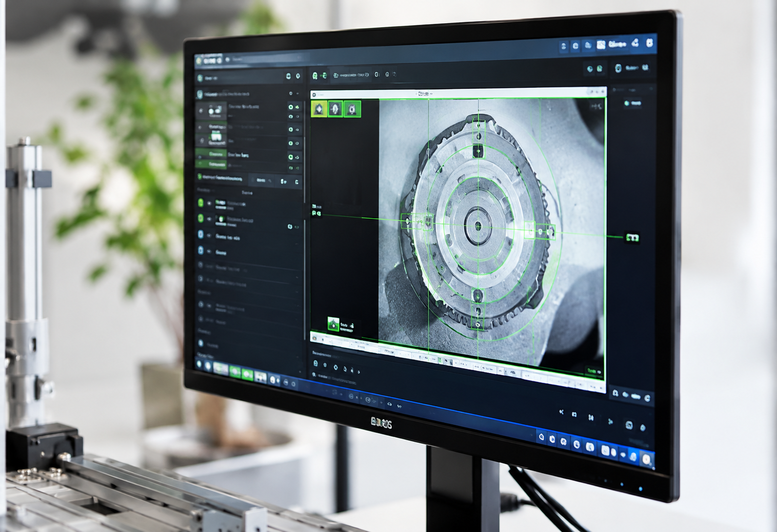Screen dimensions: 777x532
Task: Click the green-dot button in the right side panel
Action: [x=633, y=104]
